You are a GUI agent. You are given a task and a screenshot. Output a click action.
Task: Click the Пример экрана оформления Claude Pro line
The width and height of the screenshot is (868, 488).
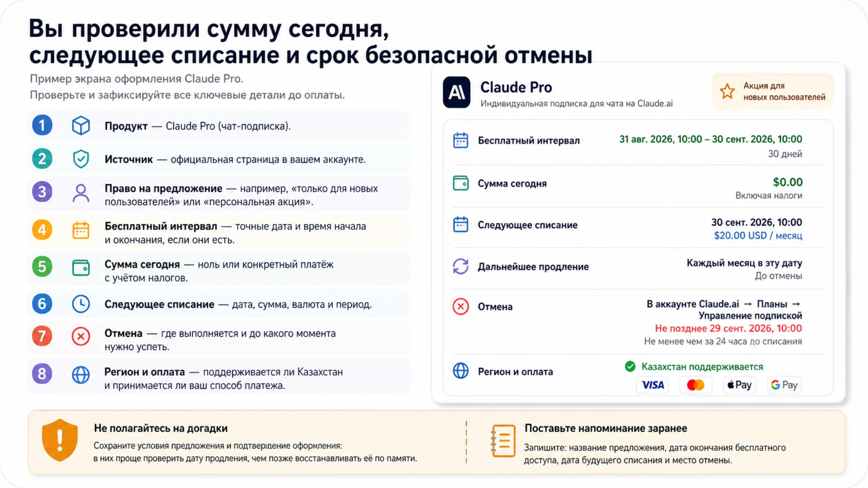pos(136,79)
